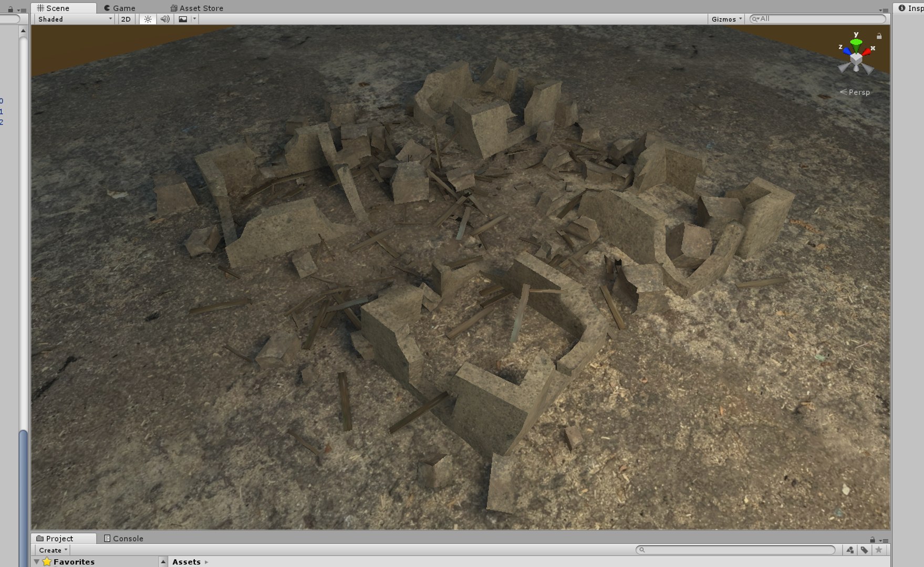Toggle scene lighting sun icon

pos(148,19)
